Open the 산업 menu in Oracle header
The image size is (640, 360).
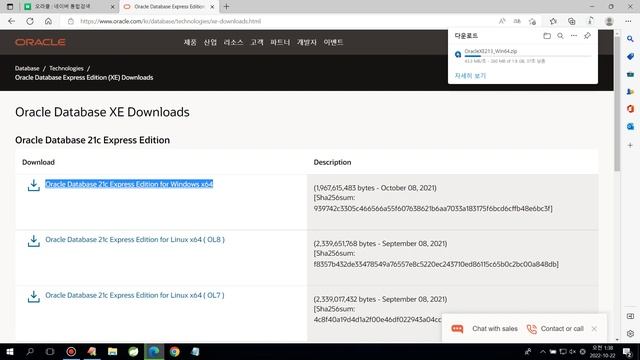pyautogui.click(x=210, y=42)
